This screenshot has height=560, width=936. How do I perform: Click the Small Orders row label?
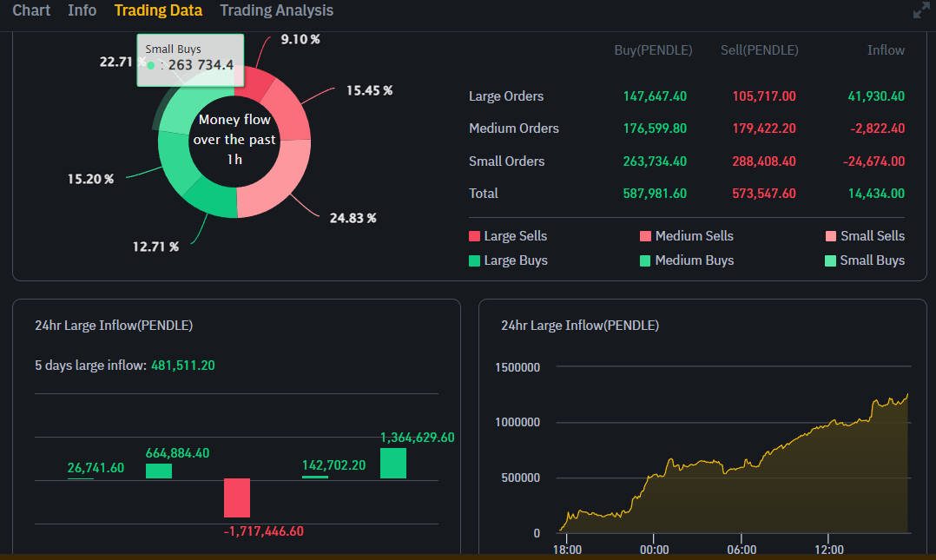[x=507, y=161]
